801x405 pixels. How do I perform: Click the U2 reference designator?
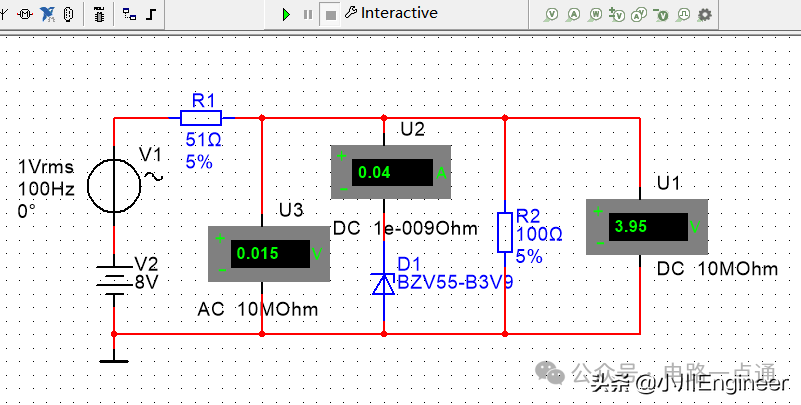click(x=413, y=130)
